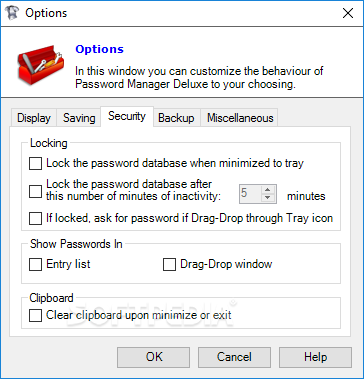The width and height of the screenshot is (364, 379).
Task: Toggle Show Passwords in Entry list
Action: pos(35,265)
